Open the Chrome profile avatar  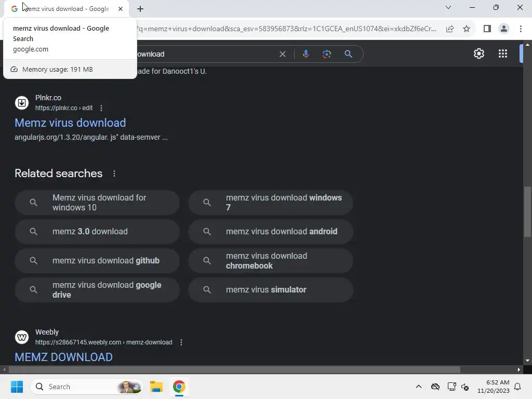click(504, 29)
